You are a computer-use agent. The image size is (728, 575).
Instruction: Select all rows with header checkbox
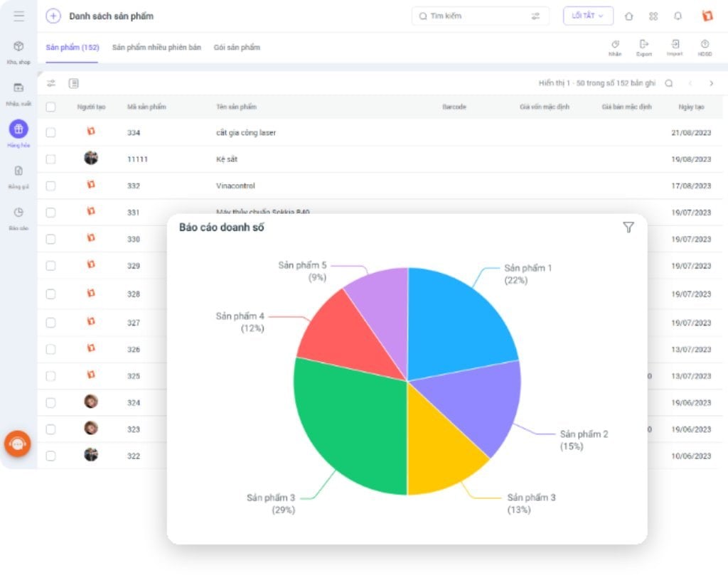50,107
